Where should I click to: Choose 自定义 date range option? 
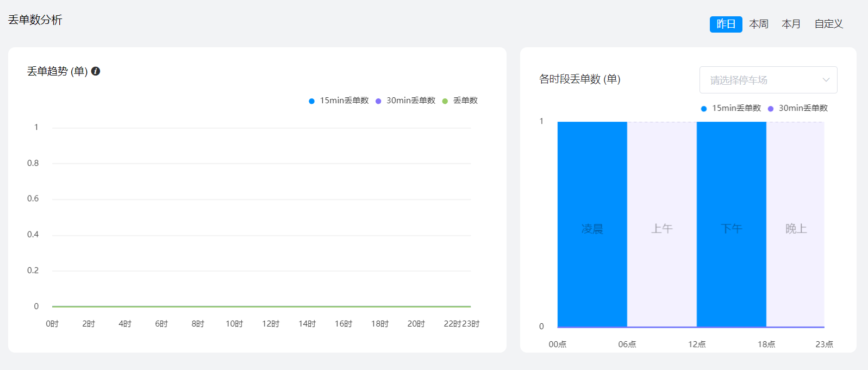point(828,24)
